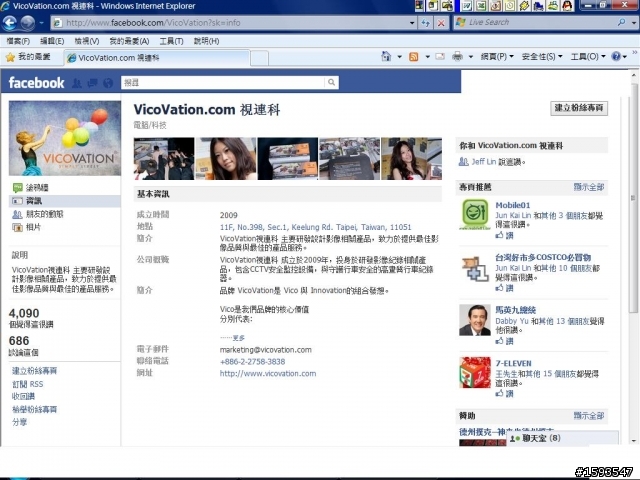Viewport: 640px width, 480px height.
Task: Click 訂閱 RSS in left sidebar
Action: click(27, 384)
